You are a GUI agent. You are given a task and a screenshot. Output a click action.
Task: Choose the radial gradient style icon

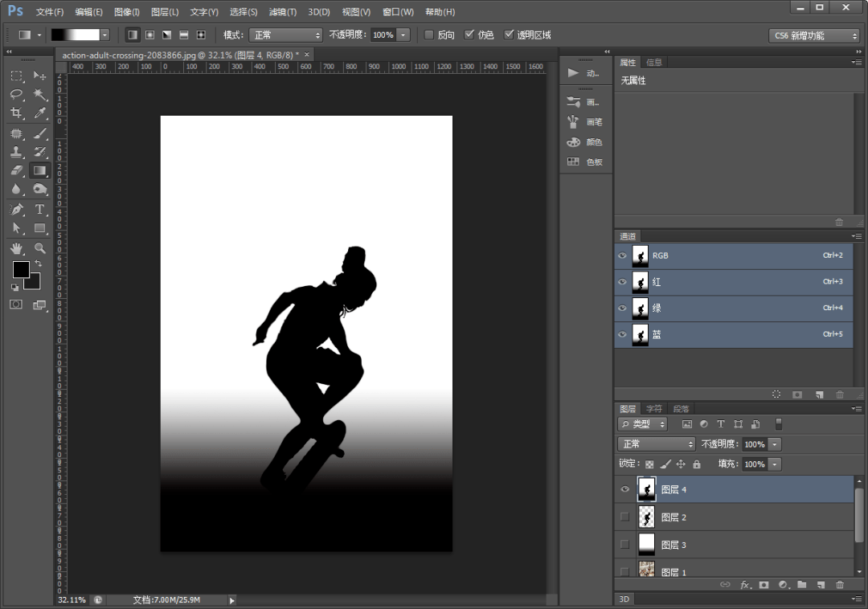pos(149,35)
